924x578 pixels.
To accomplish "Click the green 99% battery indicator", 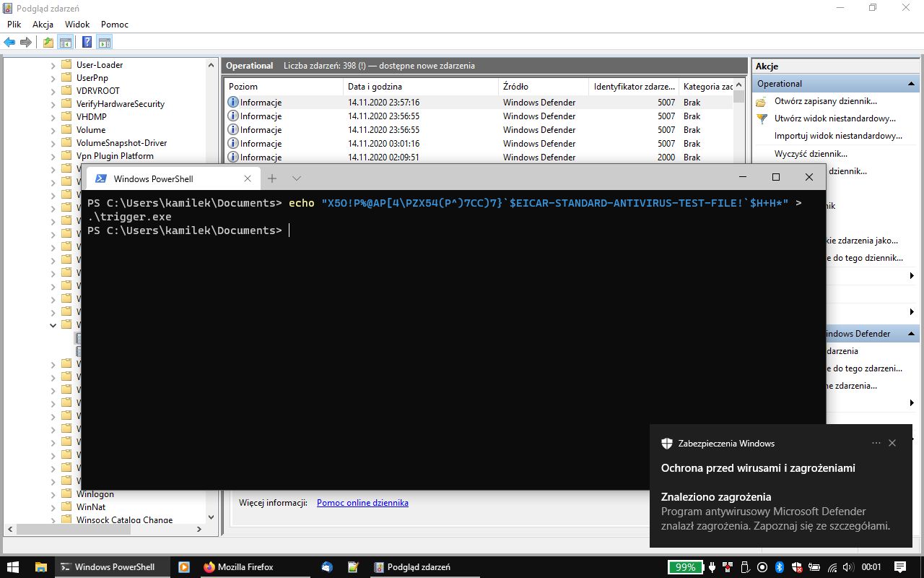I will coord(685,567).
